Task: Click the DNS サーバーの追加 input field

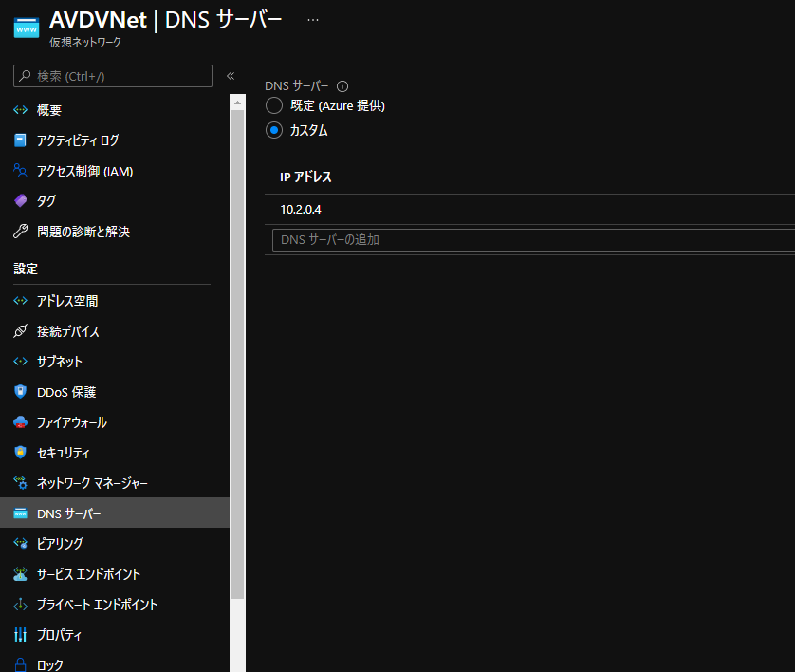Action: 533,240
